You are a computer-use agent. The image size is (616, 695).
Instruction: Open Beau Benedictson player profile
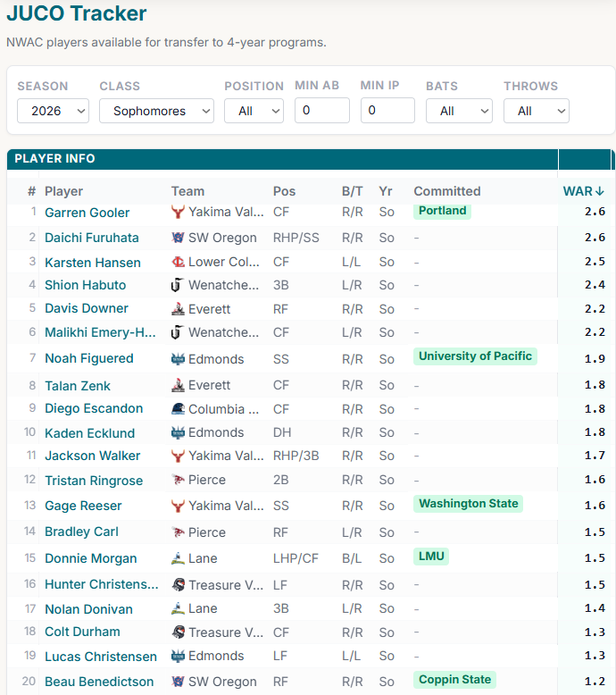point(99,682)
